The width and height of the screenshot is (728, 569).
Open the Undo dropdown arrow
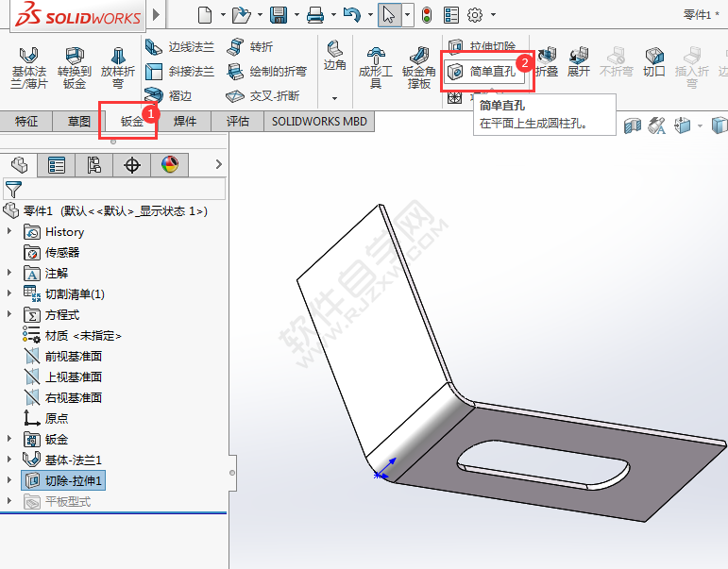tap(370, 15)
